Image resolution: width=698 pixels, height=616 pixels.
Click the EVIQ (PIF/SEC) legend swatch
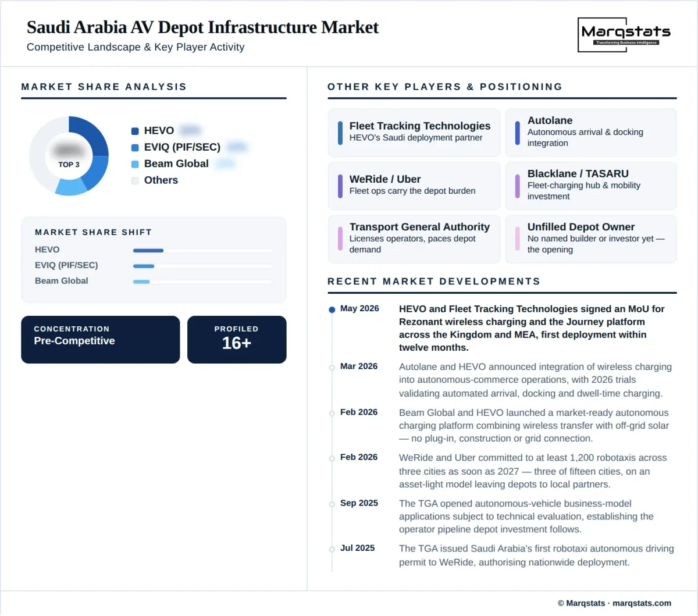(x=135, y=148)
